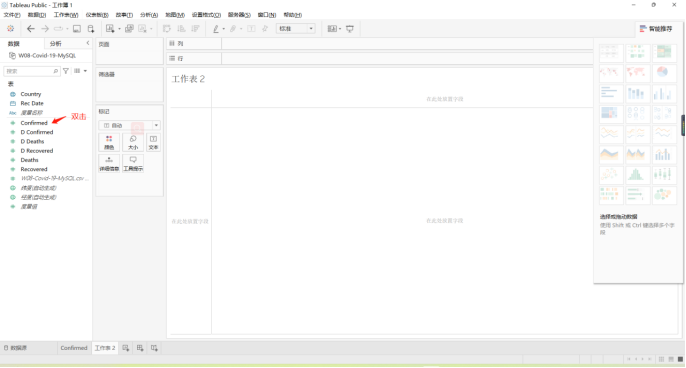Click the Tableau logo start page icon
686x368 pixels.
tap(10, 29)
